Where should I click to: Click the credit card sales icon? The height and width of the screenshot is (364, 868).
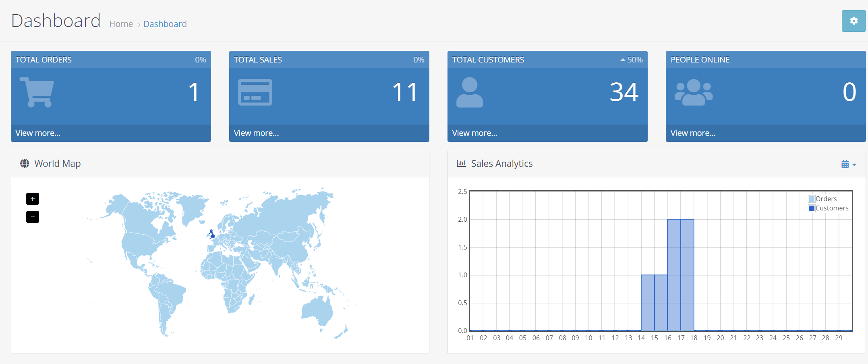coord(255,92)
